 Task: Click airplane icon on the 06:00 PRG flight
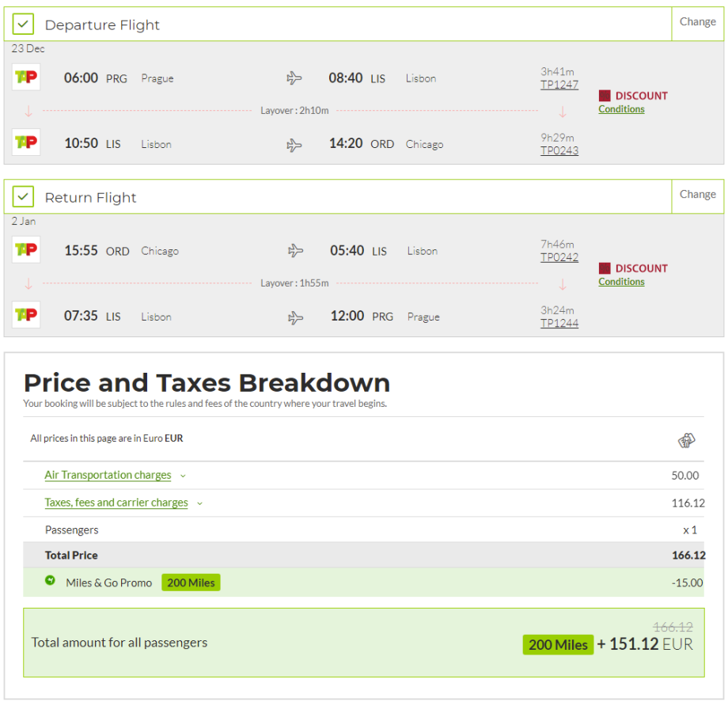pyautogui.click(x=294, y=78)
